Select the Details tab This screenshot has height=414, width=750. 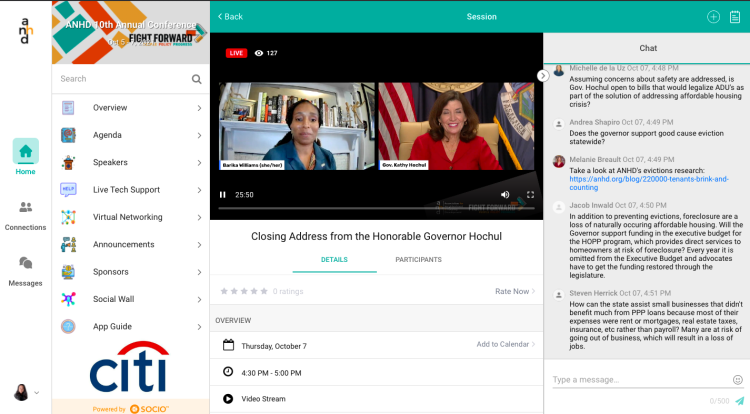[x=334, y=259]
